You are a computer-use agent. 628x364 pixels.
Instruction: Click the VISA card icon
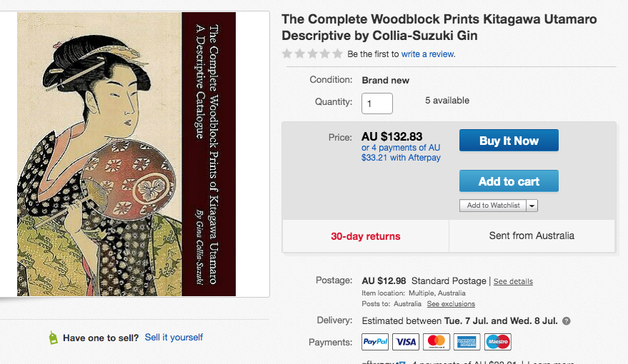[406, 342]
